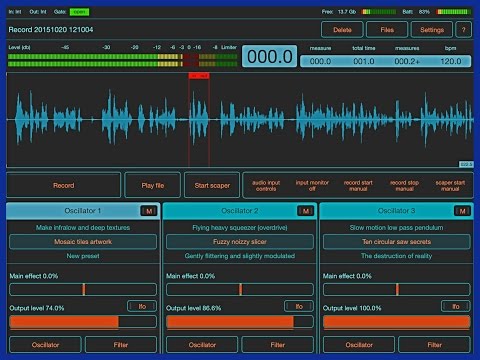Viewport: 480px width, 360px height.
Task: Toggle lfo for Oscillator 1 output
Action: pyautogui.click(x=142, y=306)
